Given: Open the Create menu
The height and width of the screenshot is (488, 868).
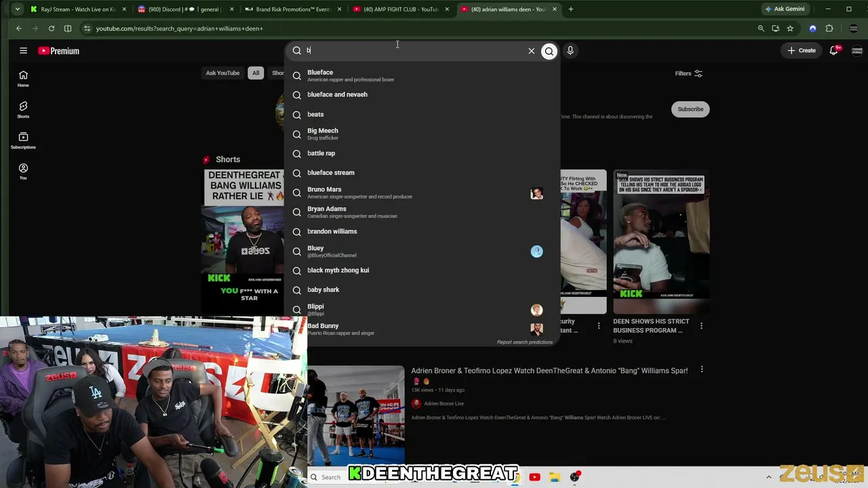Looking at the screenshot, I should coord(802,51).
